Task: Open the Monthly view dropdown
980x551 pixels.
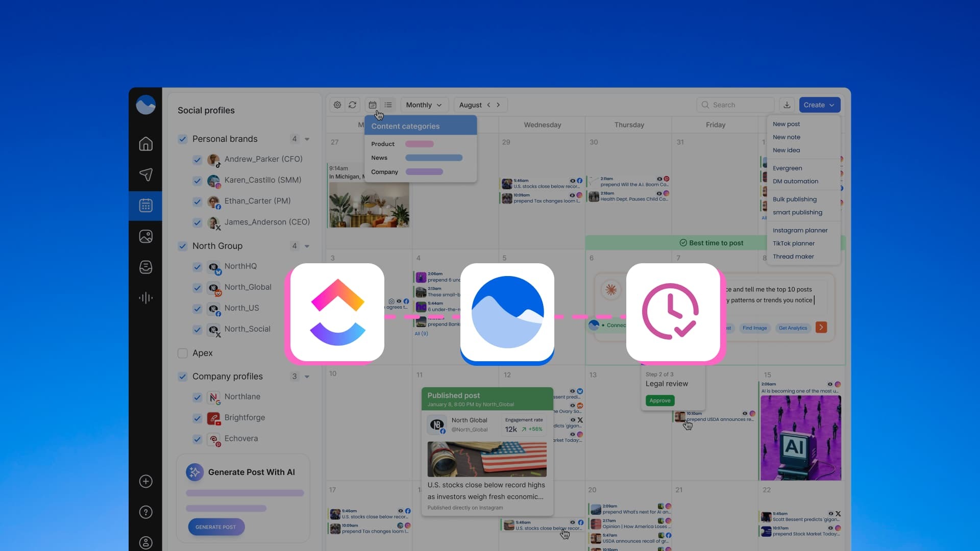Action: coord(424,105)
